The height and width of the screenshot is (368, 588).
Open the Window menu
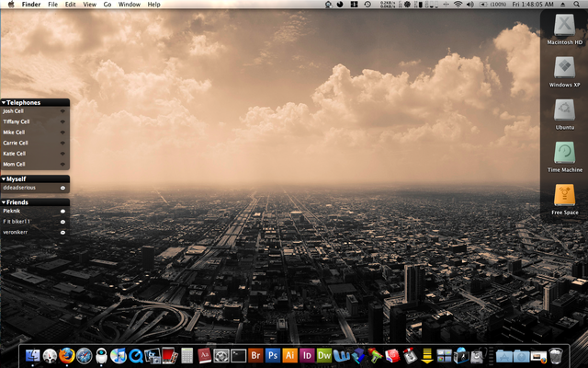pos(129,4)
